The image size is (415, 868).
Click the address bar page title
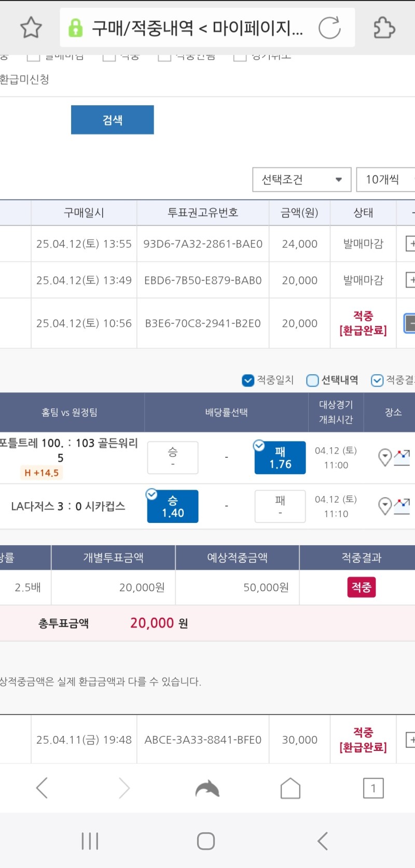pyautogui.click(x=197, y=27)
